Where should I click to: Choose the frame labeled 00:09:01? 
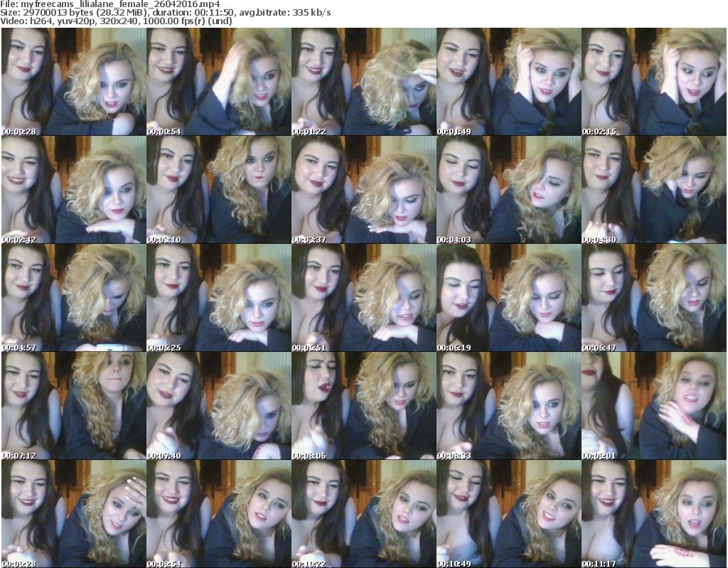click(x=654, y=406)
